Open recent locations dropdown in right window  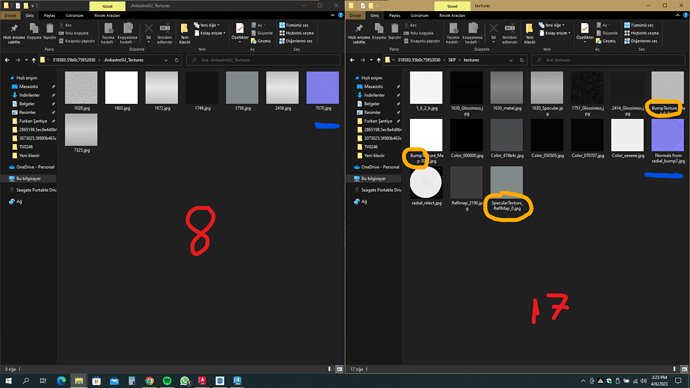[371, 60]
